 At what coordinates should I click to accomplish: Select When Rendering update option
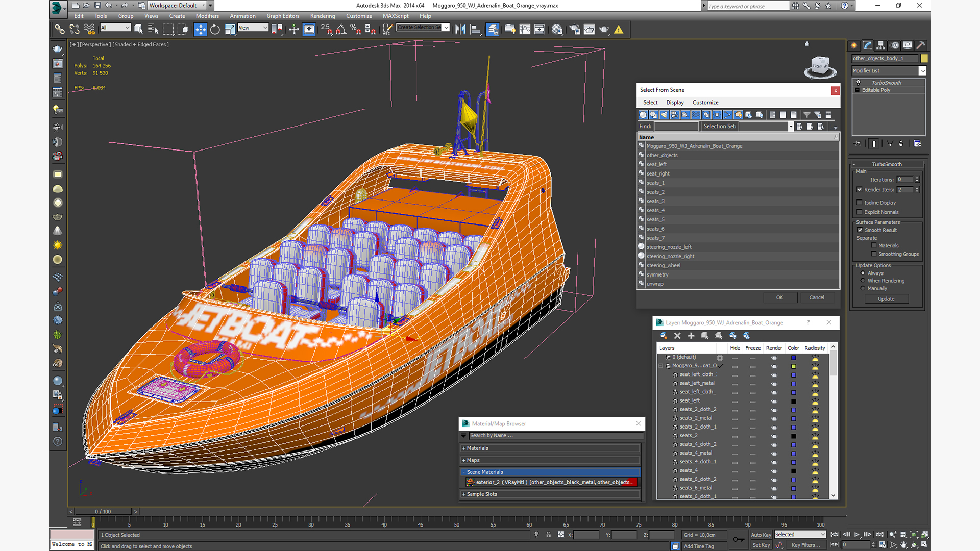tap(863, 281)
